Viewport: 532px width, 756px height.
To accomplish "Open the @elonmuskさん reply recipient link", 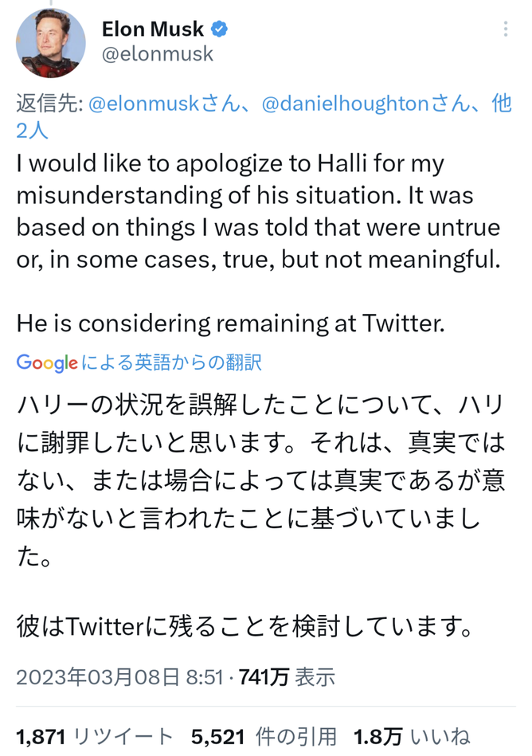I will click(x=164, y=104).
